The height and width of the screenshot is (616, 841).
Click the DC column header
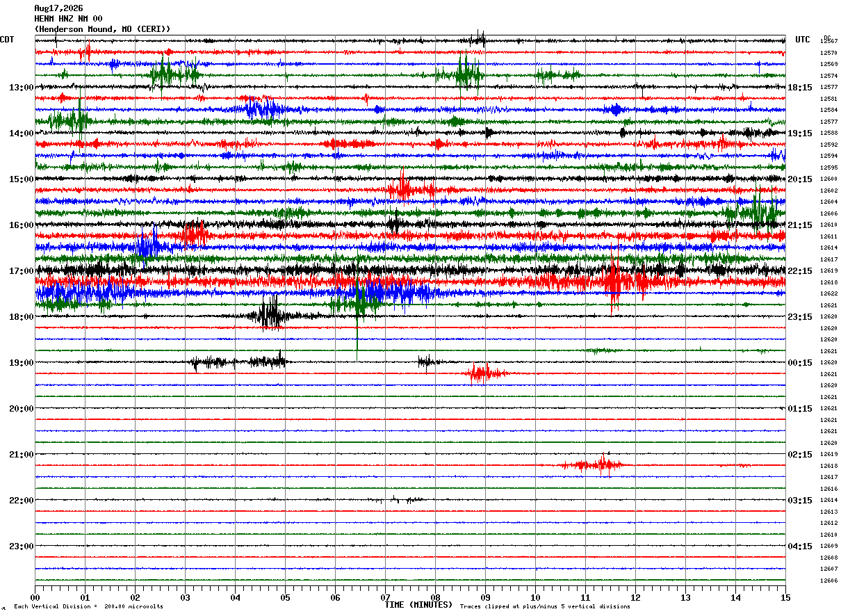[x=827, y=37]
